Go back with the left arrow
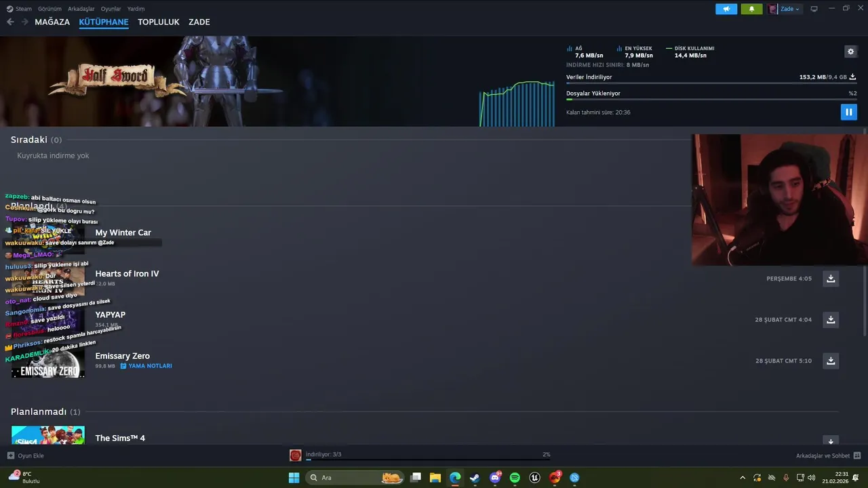Screen dimensions: 868x488 [10, 22]
